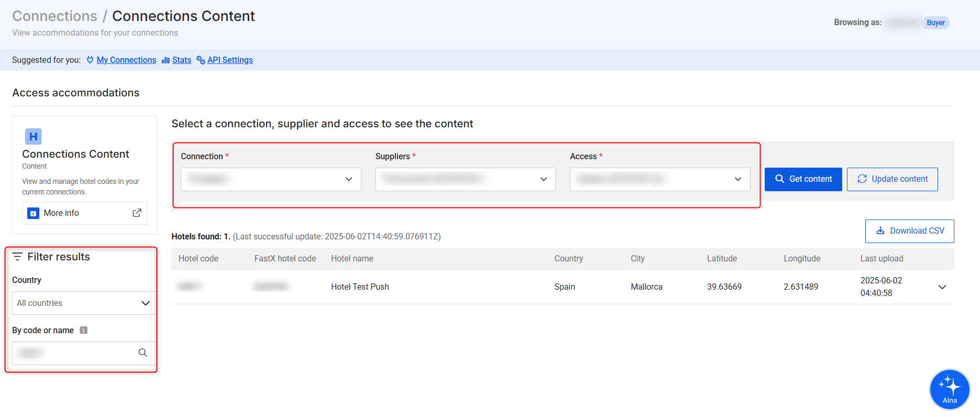Click info icon beside By code or name
This screenshot has height=417, width=980.
tap(83, 330)
